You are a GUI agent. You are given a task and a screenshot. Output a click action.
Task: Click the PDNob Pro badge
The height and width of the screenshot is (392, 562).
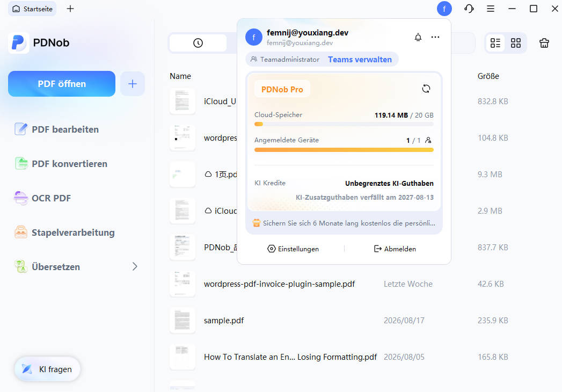pyautogui.click(x=282, y=89)
